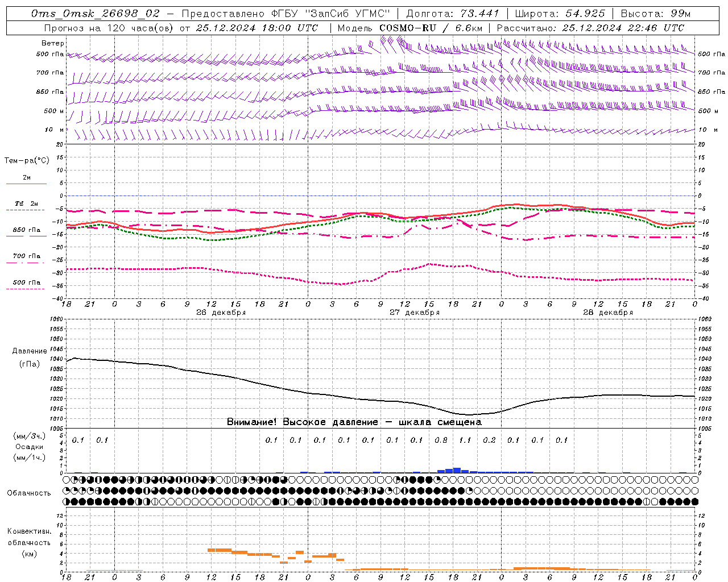
Task: Click the (мм/3ч.) precipitation unit label
Action: 30,436
